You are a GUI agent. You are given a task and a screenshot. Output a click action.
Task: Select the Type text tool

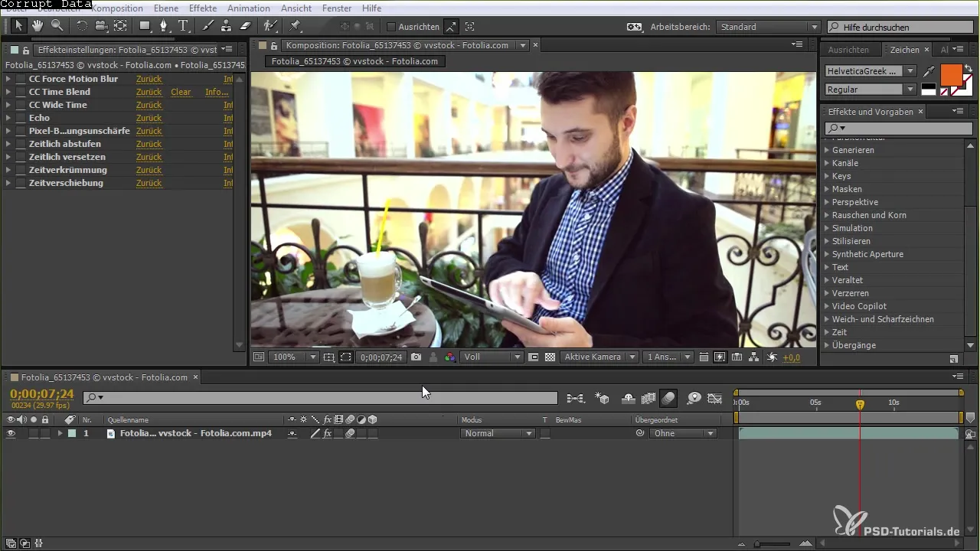[183, 26]
